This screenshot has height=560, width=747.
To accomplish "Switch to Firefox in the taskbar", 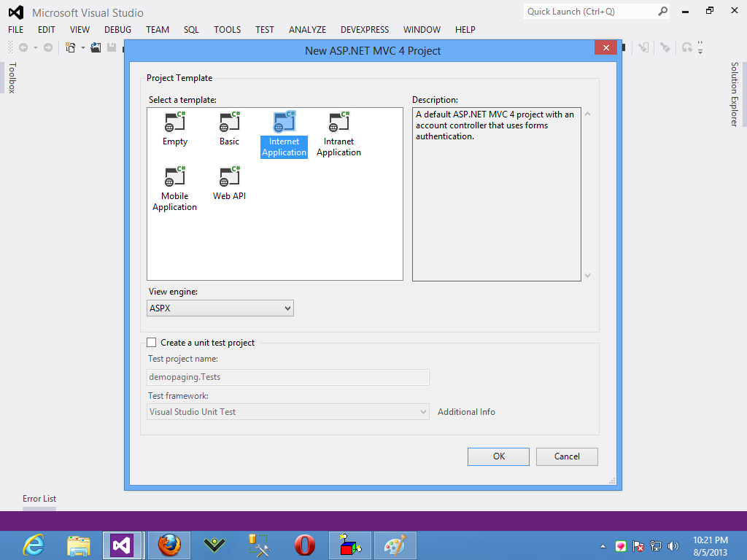I will pyautogui.click(x=169, y=545).
